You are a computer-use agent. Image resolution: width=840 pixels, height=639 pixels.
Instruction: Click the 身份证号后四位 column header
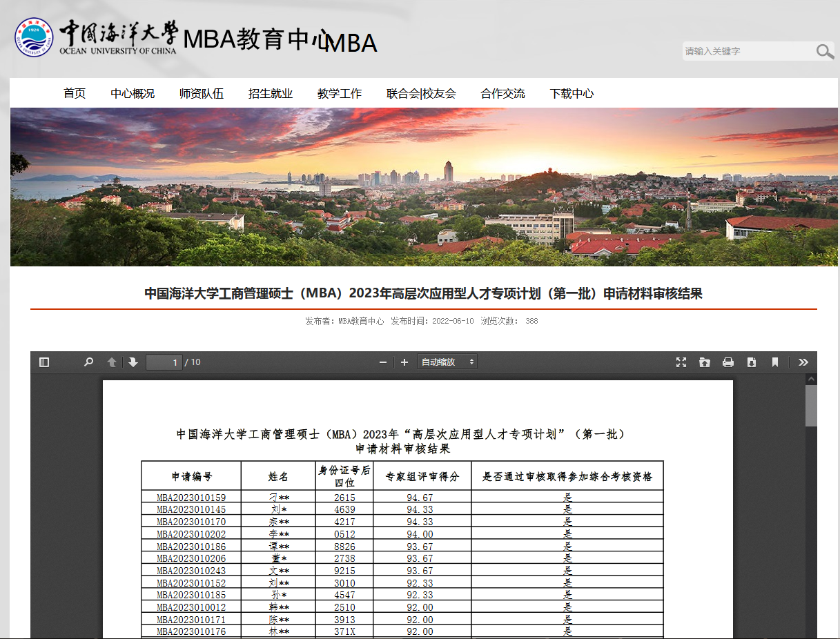pyautogui.click(x=344, y=476)
